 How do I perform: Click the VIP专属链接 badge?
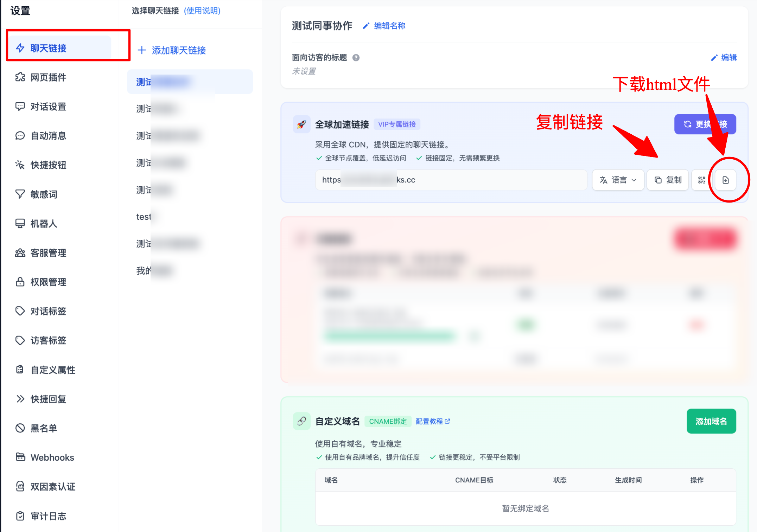point(397,124)
